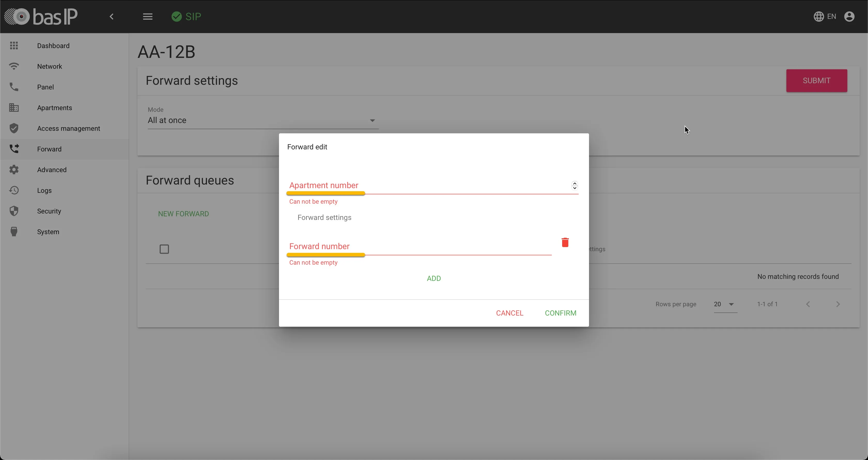This screenshot has height=460, width=868.
Task: Click ADD in Forward edit dialog
Action: (434, 278)
